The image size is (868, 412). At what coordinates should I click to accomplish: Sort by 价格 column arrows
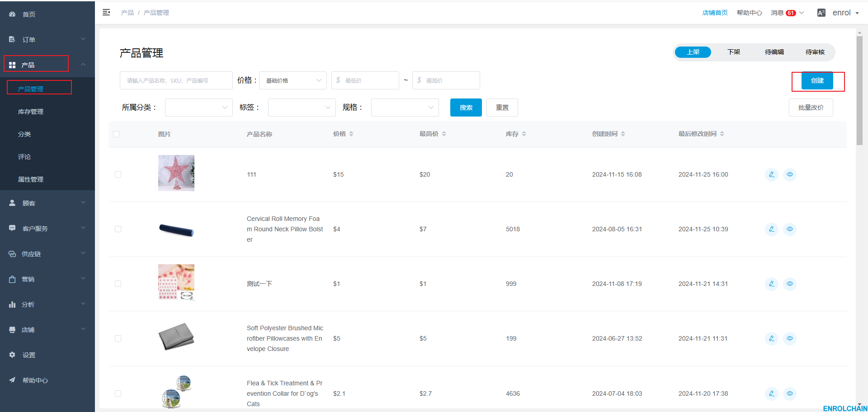coord(351,134)
